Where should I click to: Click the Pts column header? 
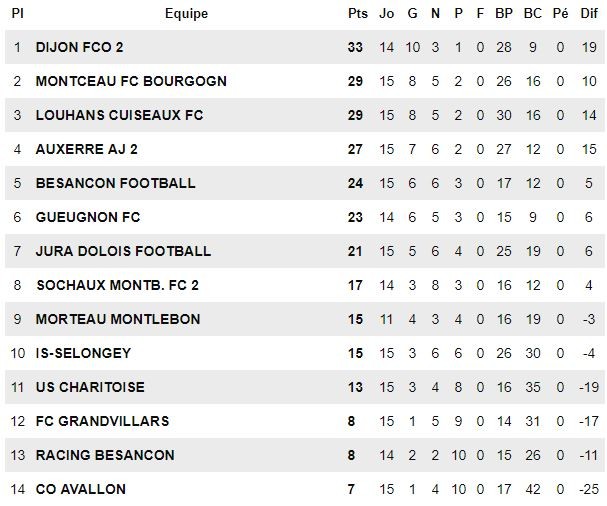[358, 14]
